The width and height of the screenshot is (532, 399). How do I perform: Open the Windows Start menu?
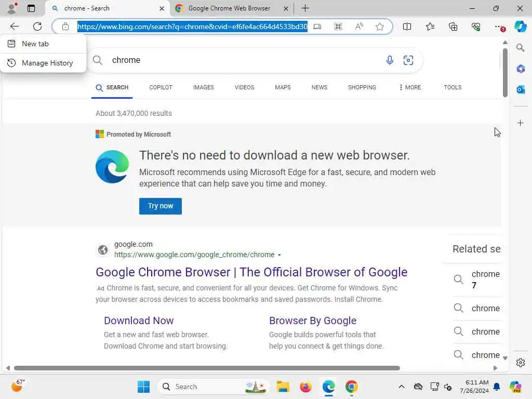point(143,387)
